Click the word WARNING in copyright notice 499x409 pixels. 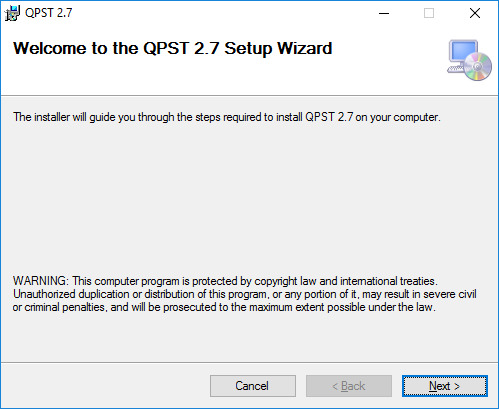(40, 281)
